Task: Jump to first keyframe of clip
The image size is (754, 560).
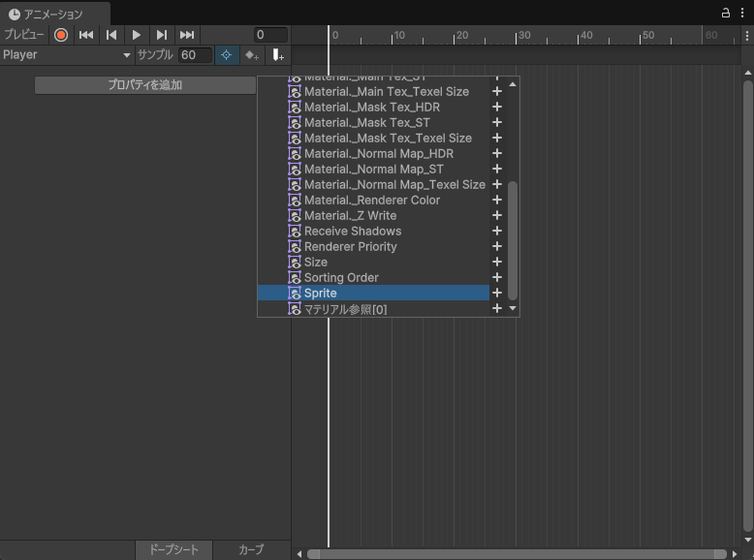Action: [x=86, y=35]
